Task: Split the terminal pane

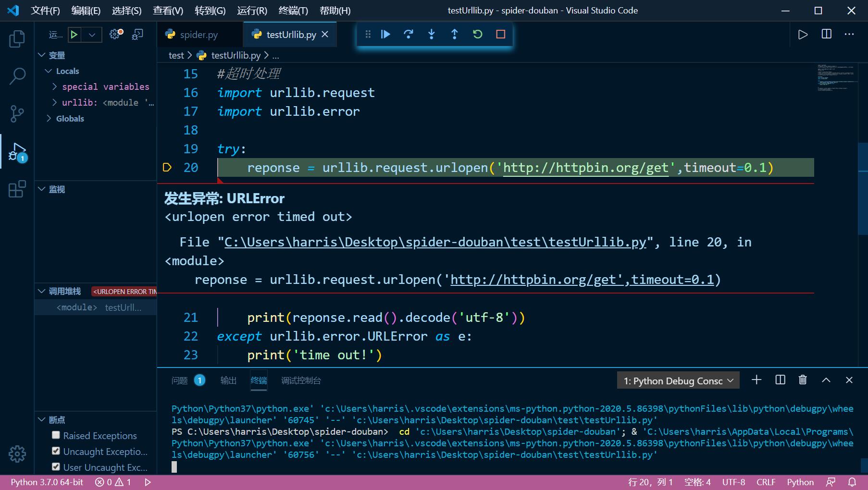Action: point(781,380)
